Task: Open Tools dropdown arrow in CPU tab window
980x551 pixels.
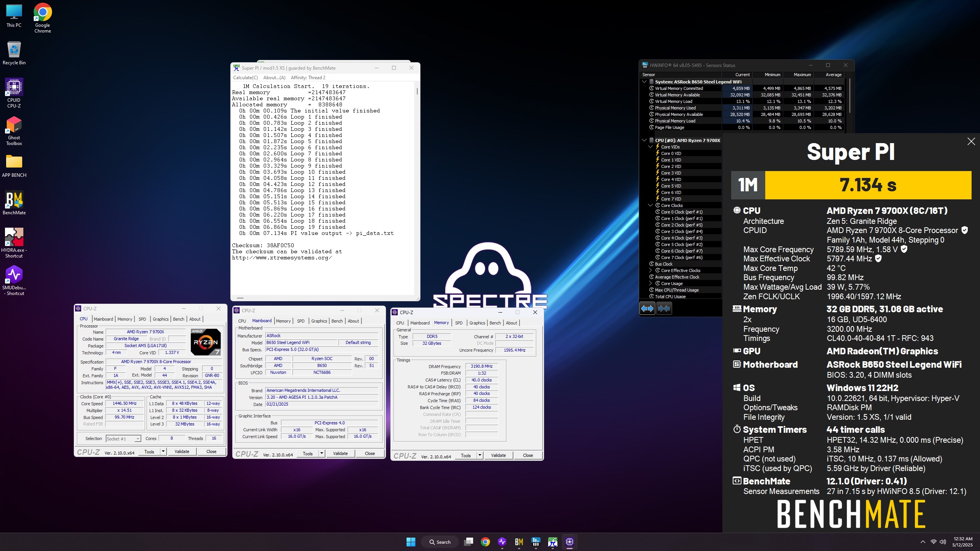Action: point(163,452)
